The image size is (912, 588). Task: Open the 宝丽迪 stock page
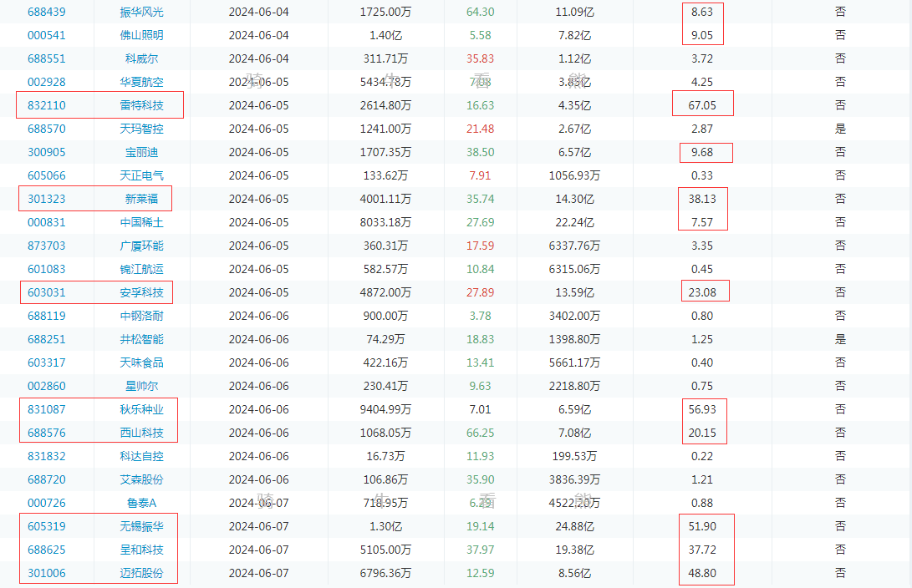point(141,152)
